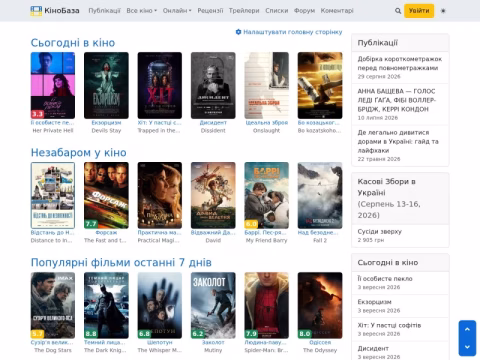Open The Fast and t... poster

point(106,195)
